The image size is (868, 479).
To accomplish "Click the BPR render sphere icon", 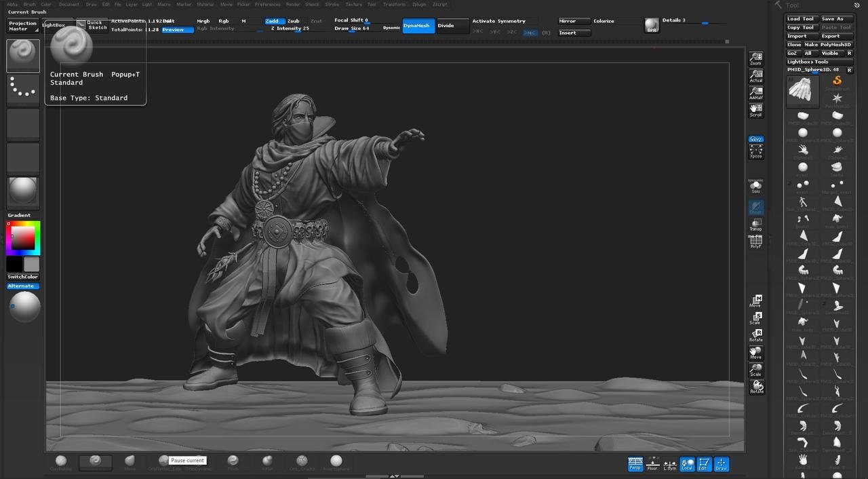I will pos(652,26).
